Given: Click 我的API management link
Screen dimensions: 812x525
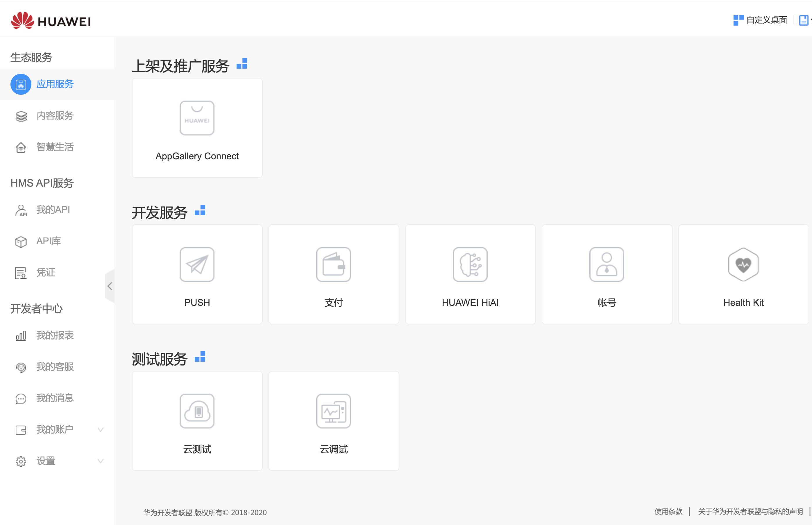Looking at the screenshot, I should point(53,210).
